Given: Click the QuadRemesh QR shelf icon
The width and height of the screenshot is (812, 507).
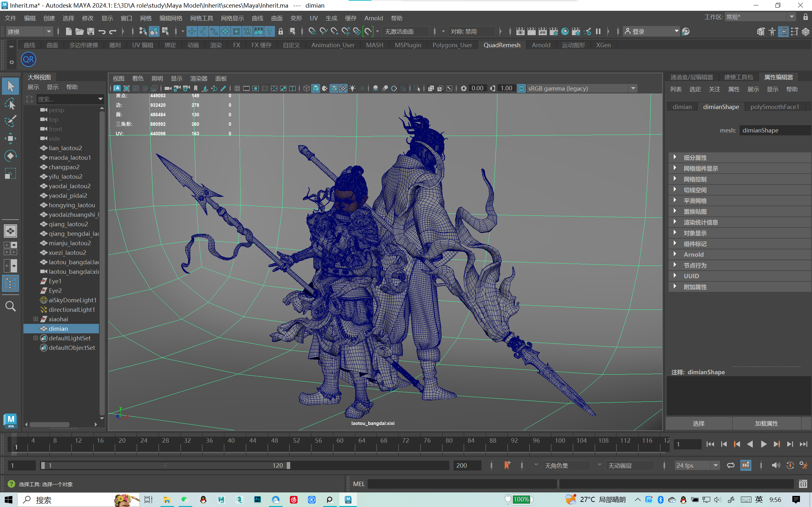Looking at the screenshot, I should [x=29, y=60].
